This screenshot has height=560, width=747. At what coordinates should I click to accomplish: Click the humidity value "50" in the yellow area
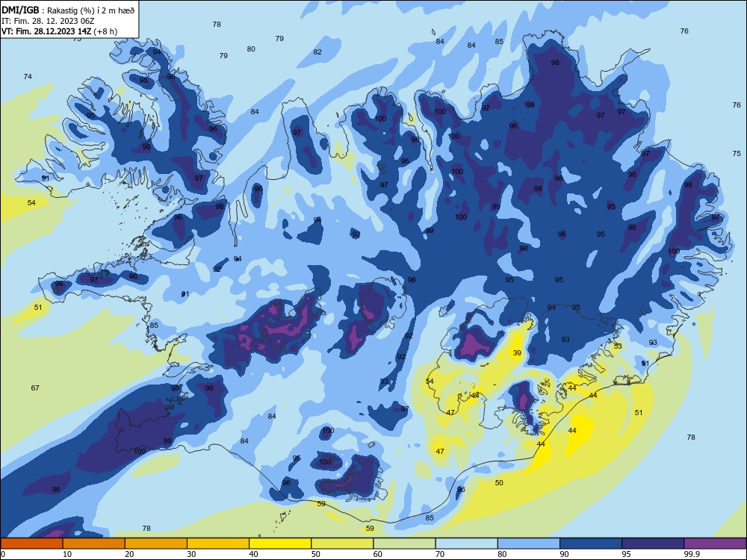pyautogui.click(x=499, y=483)
